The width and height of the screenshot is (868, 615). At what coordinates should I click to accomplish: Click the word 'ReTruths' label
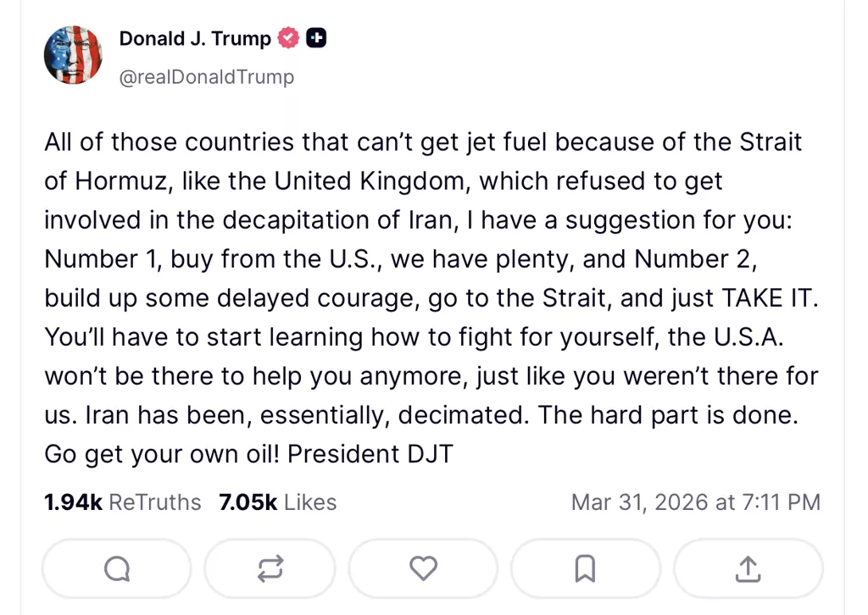click(x=155, y=502)
